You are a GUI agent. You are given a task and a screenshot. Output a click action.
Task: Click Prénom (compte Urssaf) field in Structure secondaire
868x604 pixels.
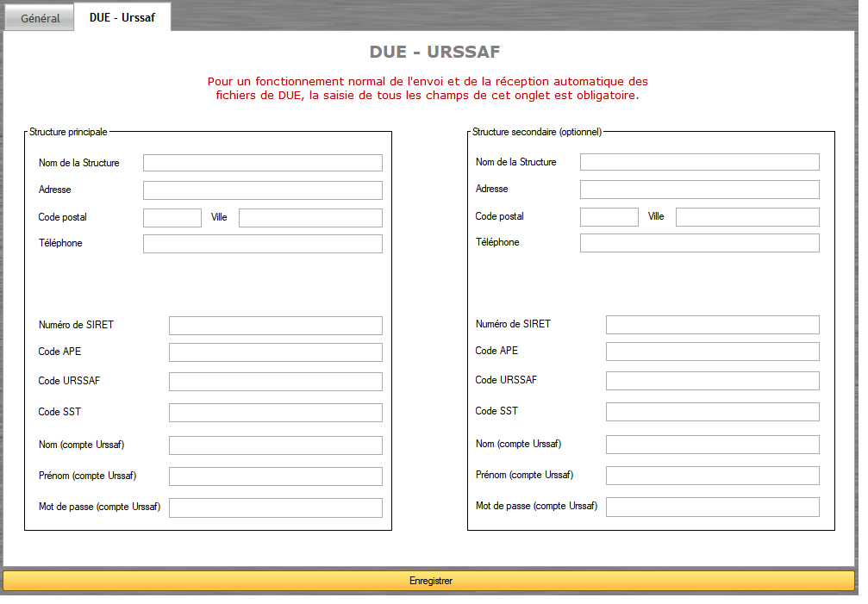(x=713, y=475)
